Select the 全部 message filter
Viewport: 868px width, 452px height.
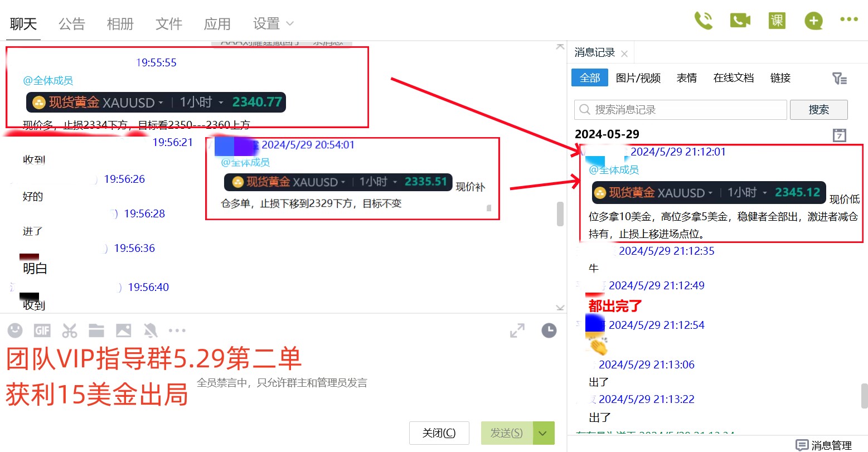click(590, 78)
